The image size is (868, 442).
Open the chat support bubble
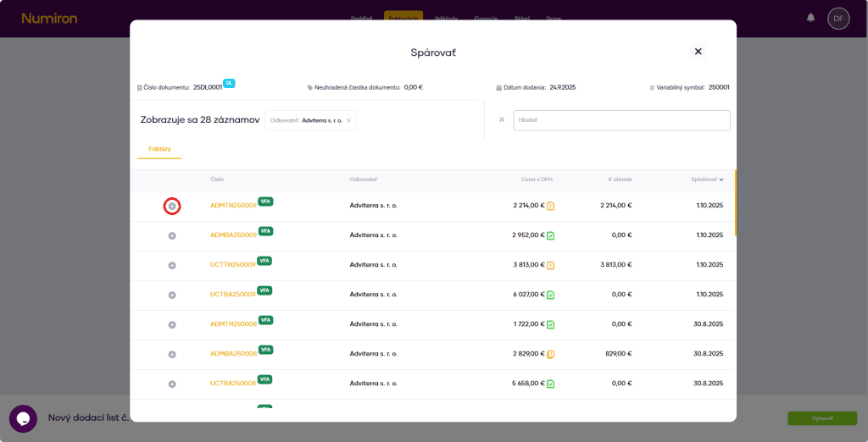23,418
